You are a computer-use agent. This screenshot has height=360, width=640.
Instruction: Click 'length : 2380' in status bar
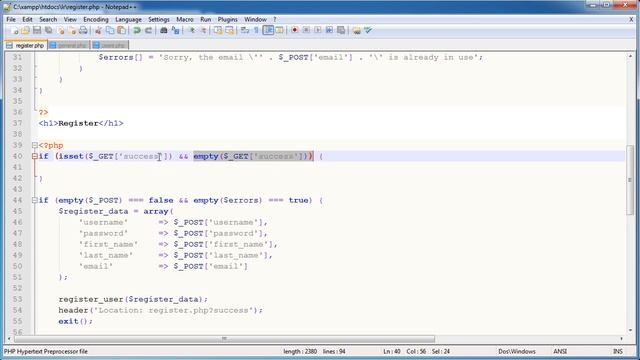[300, 351]
